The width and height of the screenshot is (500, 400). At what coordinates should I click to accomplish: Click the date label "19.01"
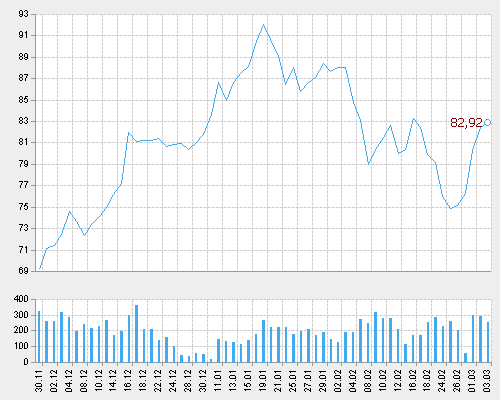(x=263, y=380)
